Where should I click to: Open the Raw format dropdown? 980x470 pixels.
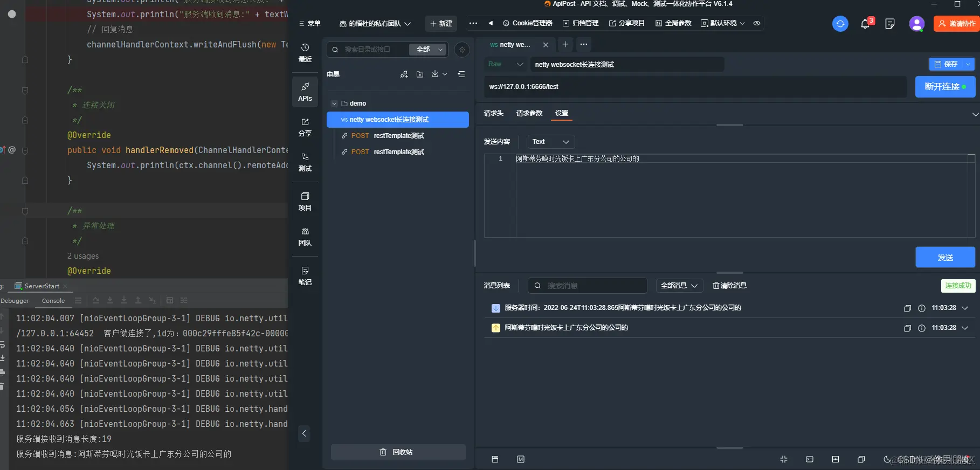506,64
